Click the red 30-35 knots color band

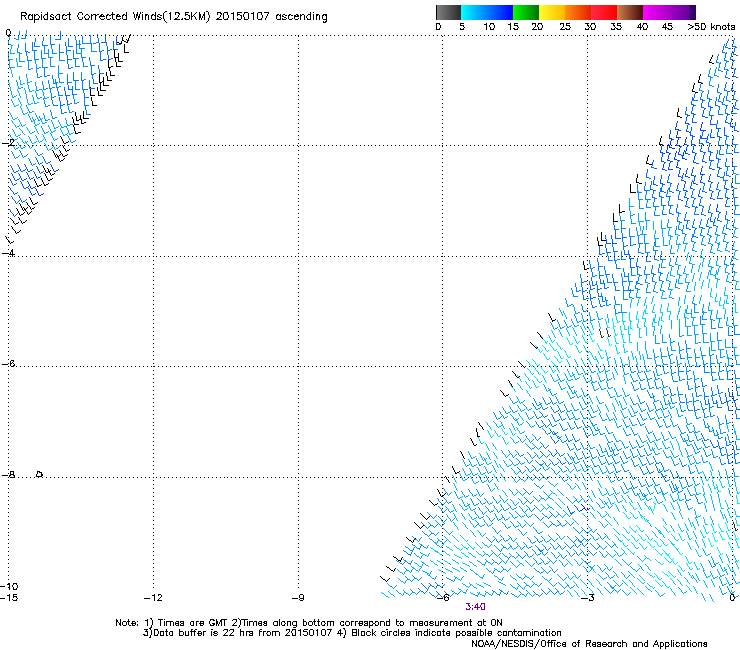pos(604,12)
